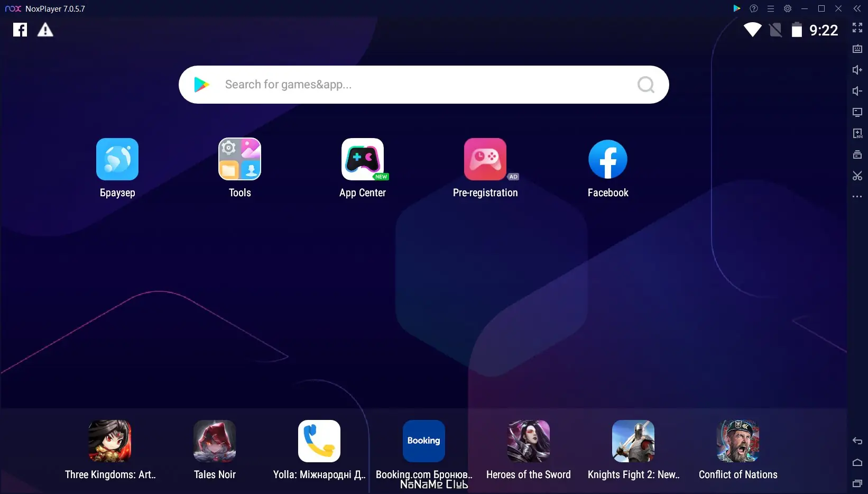868x494 pixels.
Task: Launch the Facebook app from home screen
Action: (608, 159)
